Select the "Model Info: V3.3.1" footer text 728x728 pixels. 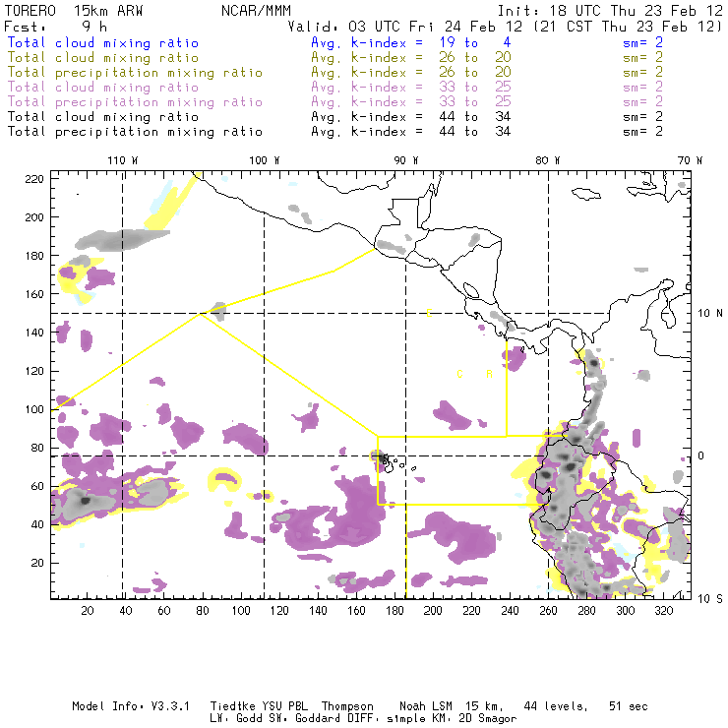pos(131,706)
